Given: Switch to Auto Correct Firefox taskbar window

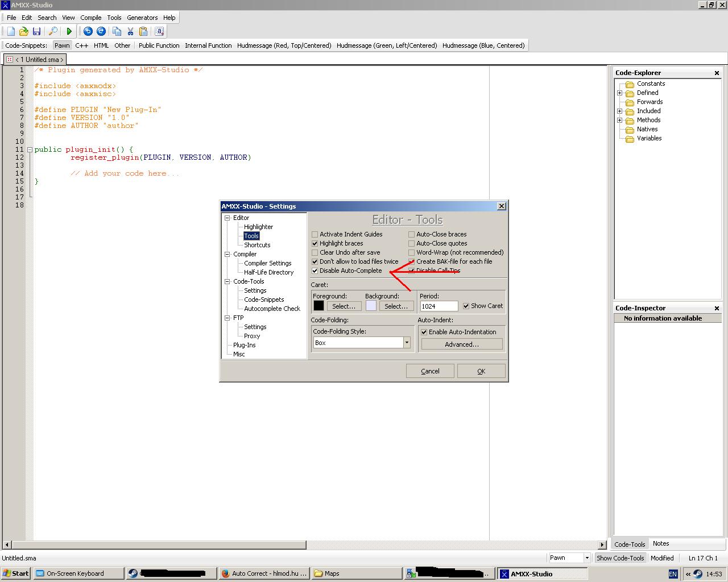Looking at the screenshot, I should click(264, 573).
